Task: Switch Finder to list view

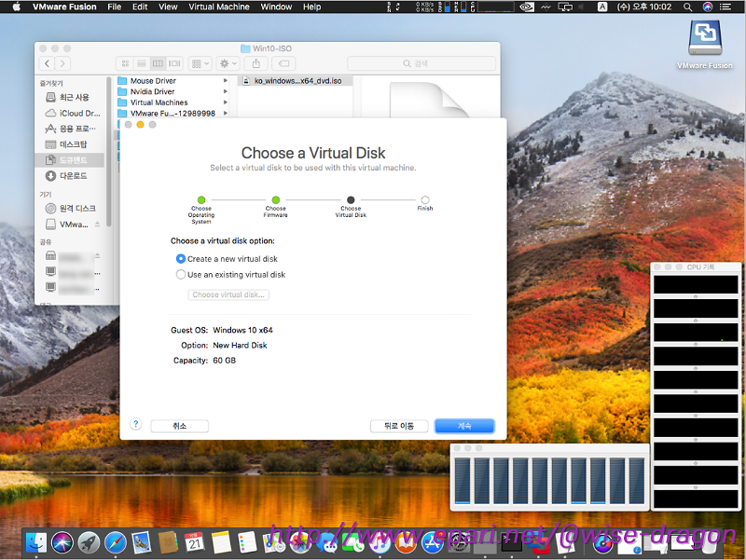Action: click(142, 63)
